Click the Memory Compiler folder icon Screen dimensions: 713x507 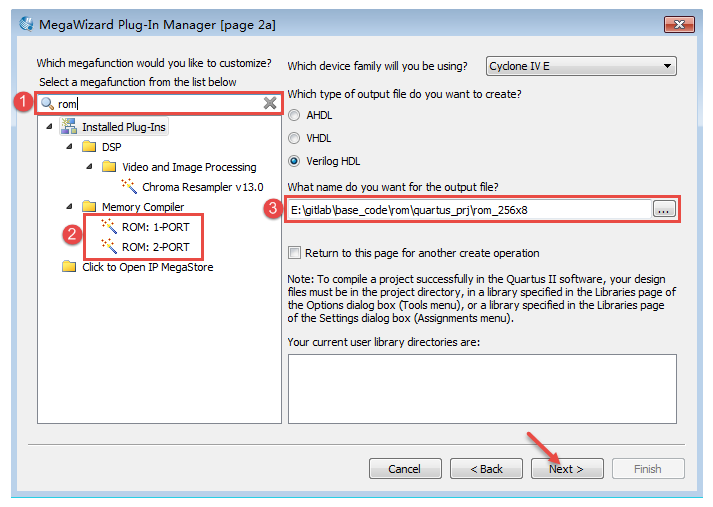tap(89, 207)
